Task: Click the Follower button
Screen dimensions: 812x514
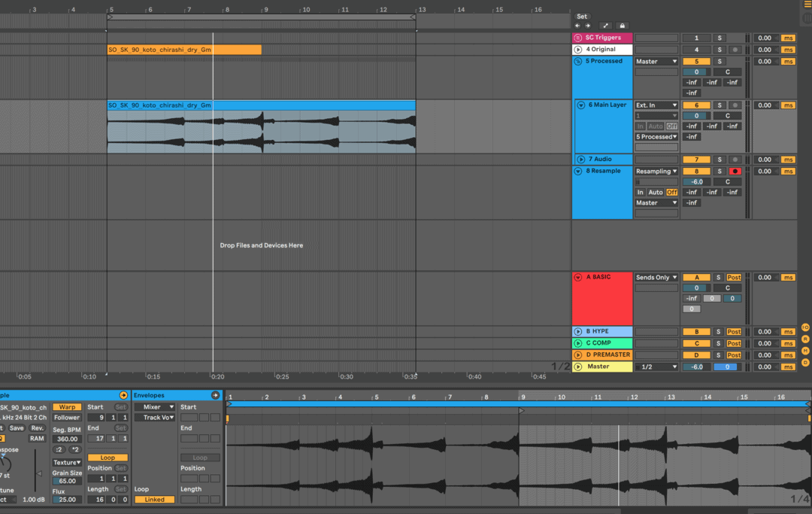Action: [66, 417]
